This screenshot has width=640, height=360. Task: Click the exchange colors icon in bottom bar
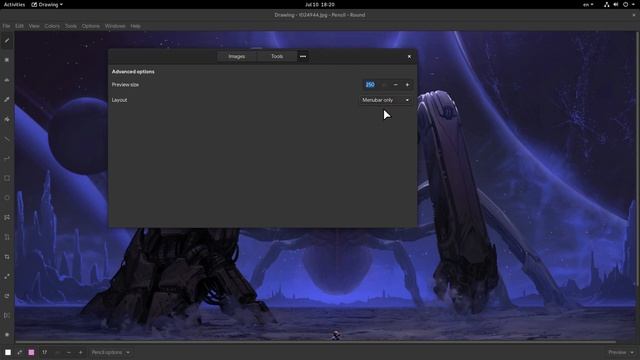20,352
